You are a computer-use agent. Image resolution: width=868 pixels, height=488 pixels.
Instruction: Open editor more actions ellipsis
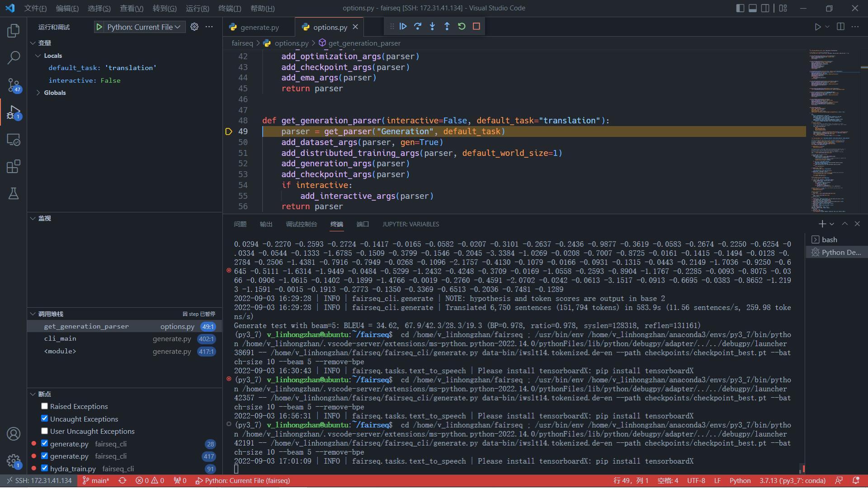click(x=855, y=27)
